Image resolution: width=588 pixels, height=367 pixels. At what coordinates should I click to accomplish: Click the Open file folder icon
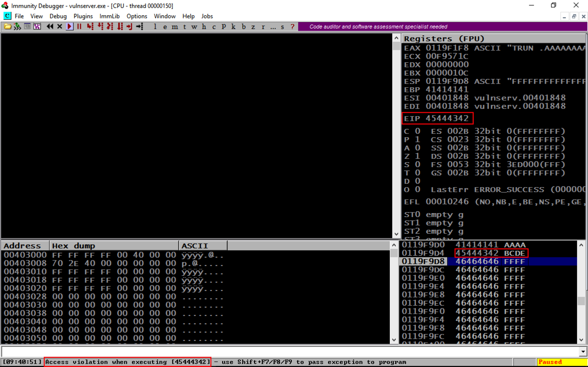(7, 26)
